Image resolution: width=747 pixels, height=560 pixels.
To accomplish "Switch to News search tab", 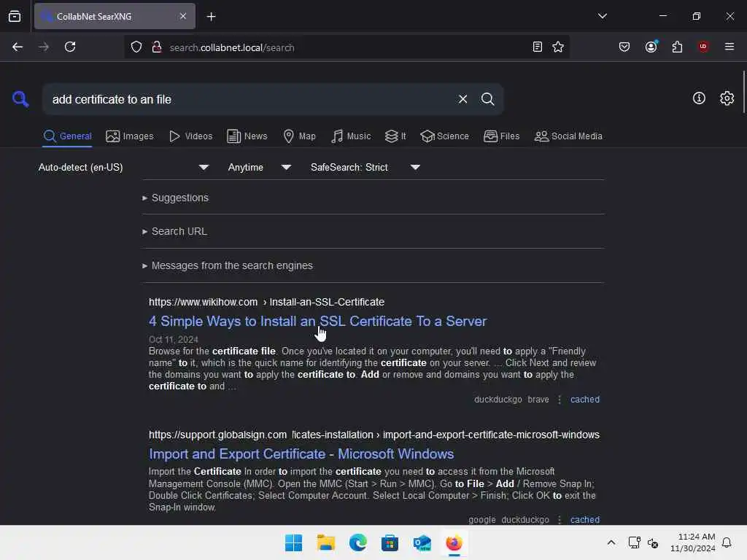I will (247, 136).
